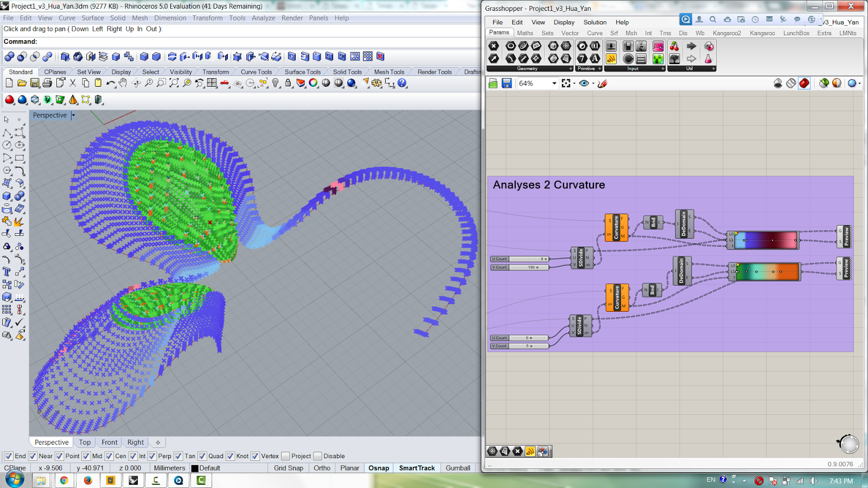Expand the Util panel in Grasshopper
868x488 pixels.
coord(713,69)
